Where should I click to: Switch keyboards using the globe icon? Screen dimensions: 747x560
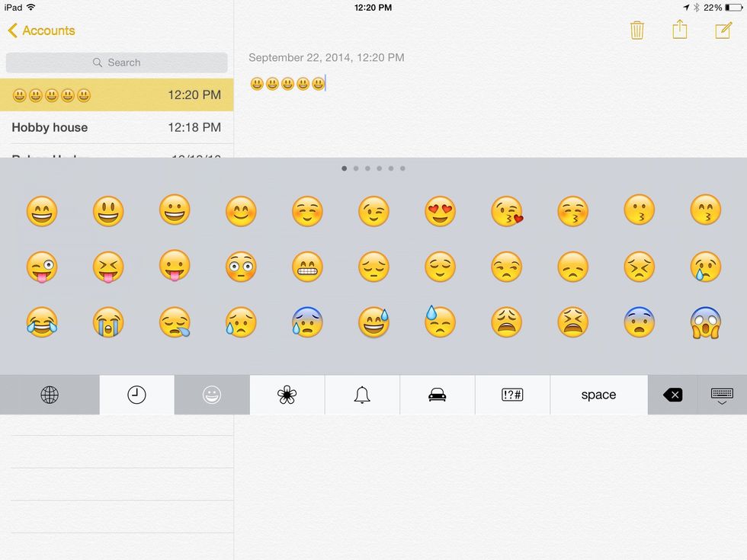click(x=50, y=395)
